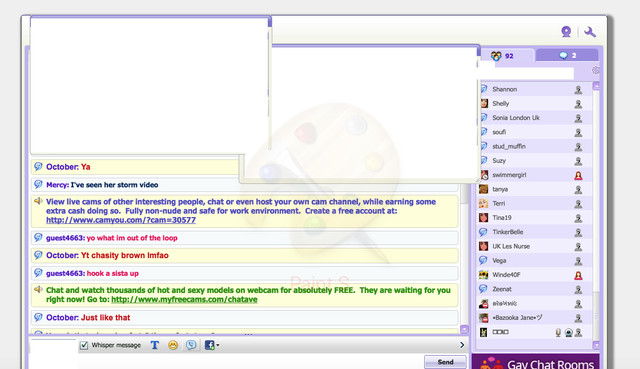Click the user list scroll up arrow
Viewport: 640px width, 369px height.
[x=596, y=86]
